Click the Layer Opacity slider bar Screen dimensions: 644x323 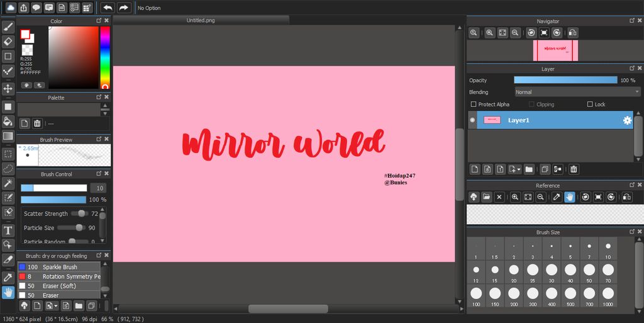pos(565,80)
